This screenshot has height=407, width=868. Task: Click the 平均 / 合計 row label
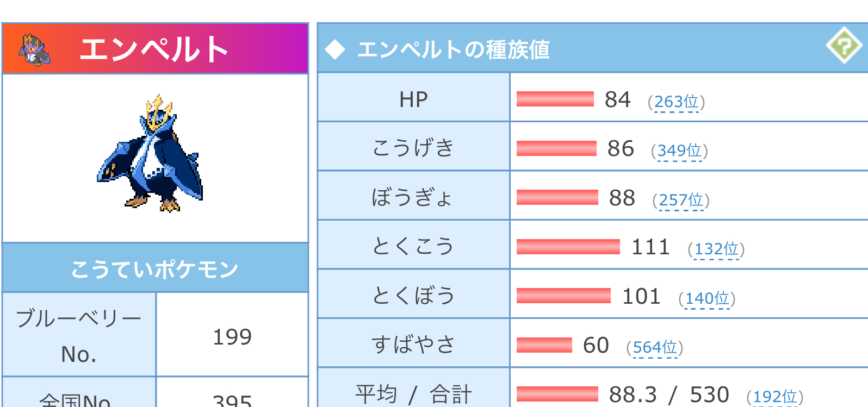pos(413,393)
